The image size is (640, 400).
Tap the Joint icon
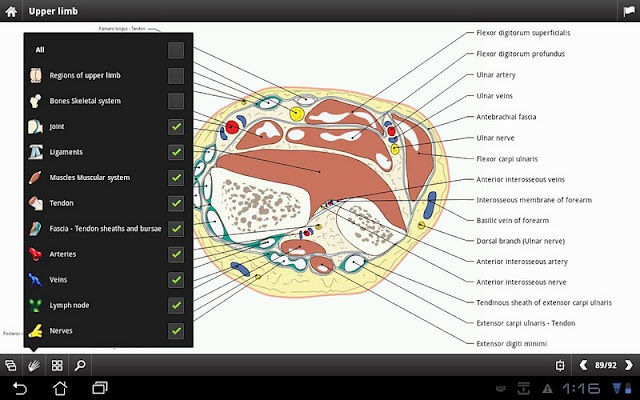click(36, 127)
